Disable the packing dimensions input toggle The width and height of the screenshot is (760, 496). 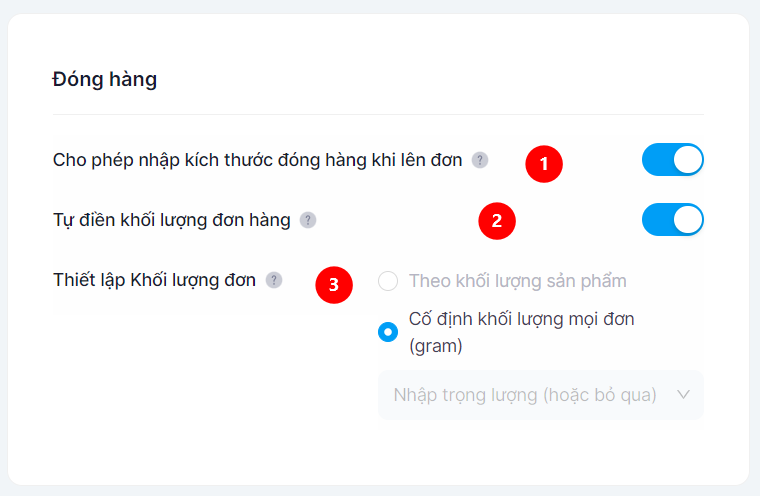click(x=672, y=160)
